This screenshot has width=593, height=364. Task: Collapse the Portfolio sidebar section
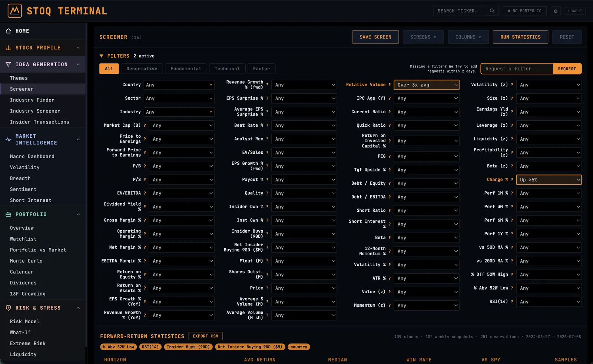pos(78,214)
